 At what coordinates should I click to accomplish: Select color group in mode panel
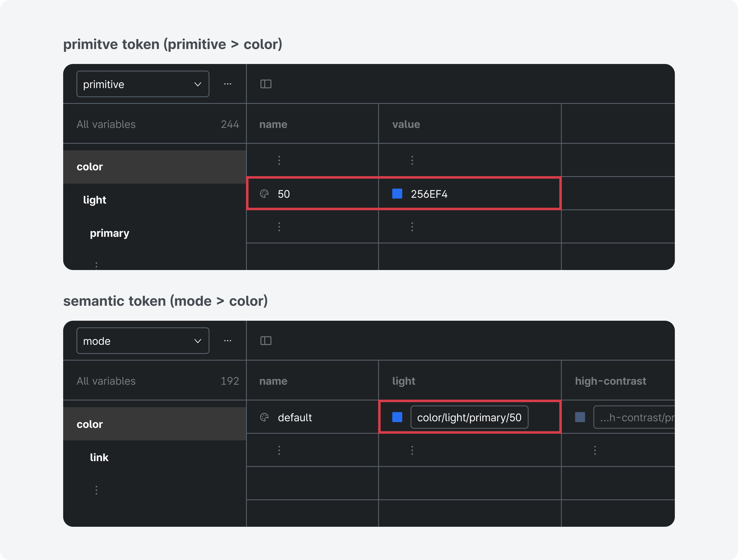pyautogui.click(x=155, y=424)
